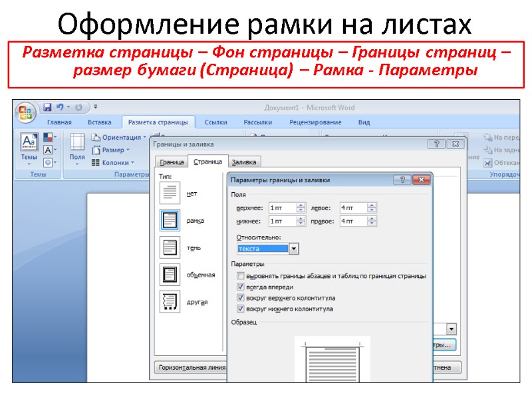Open partially hidden dropdown behind parameters dialog
Screen dimensions: 532x399
452,329
